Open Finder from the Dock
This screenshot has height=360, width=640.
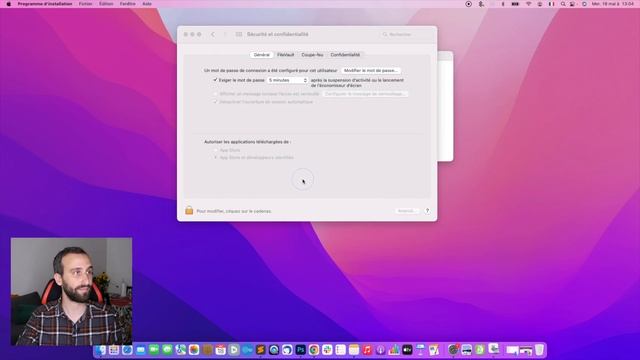[x=100, y=350]
